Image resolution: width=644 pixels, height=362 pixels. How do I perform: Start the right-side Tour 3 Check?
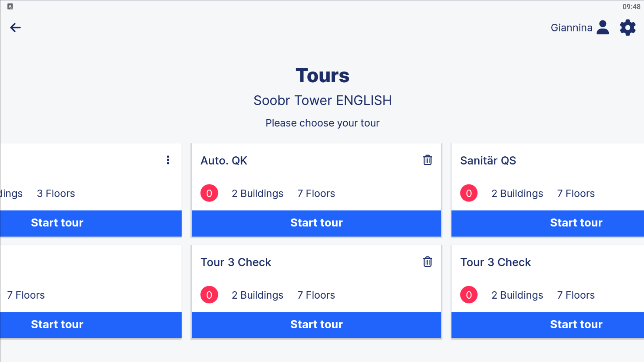coord(548,325)
